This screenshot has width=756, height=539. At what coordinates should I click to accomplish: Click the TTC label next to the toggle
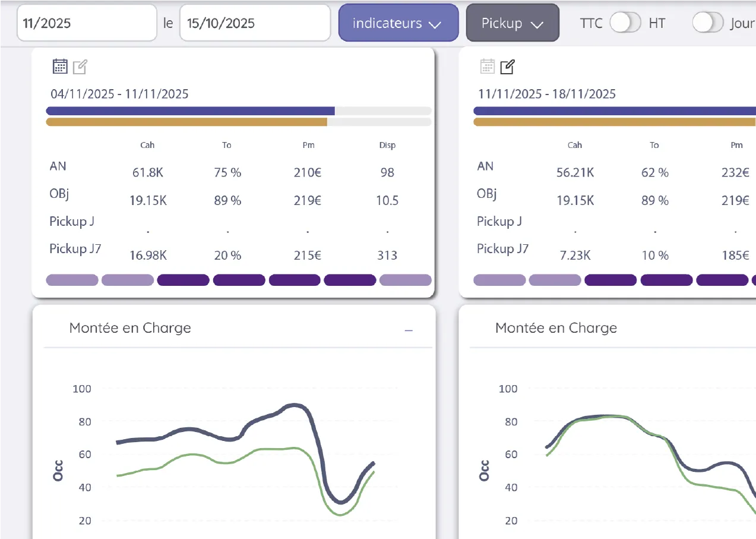pyautogui.click(x=591, y=23)
